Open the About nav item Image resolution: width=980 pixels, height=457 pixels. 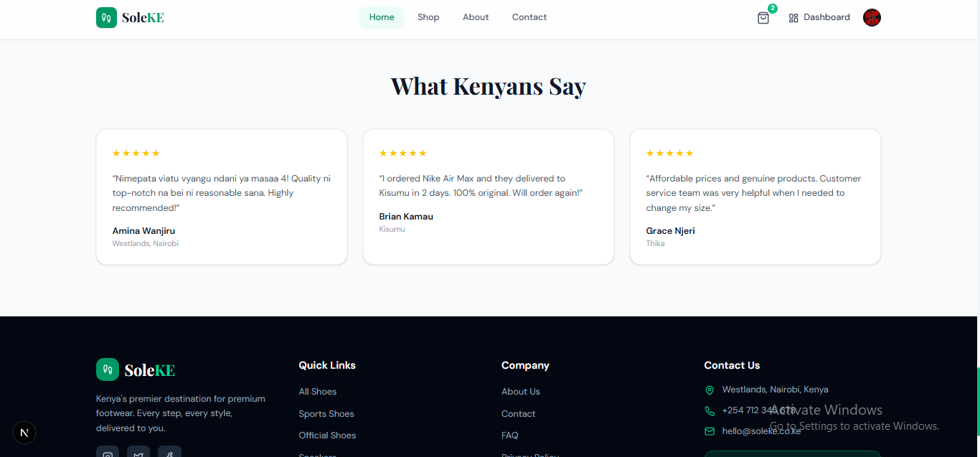tap(476, 17)
